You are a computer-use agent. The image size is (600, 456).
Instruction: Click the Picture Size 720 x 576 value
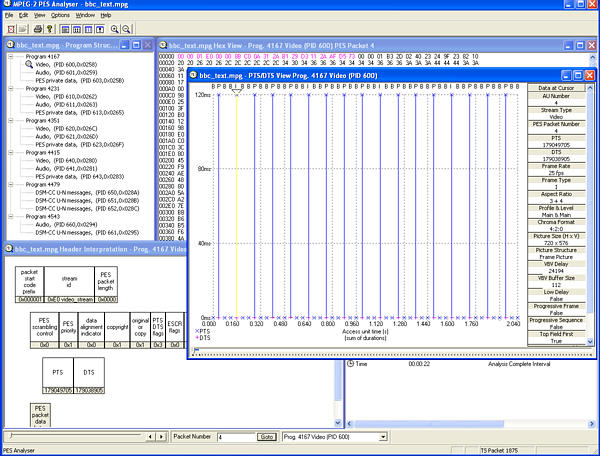(556, 243)
